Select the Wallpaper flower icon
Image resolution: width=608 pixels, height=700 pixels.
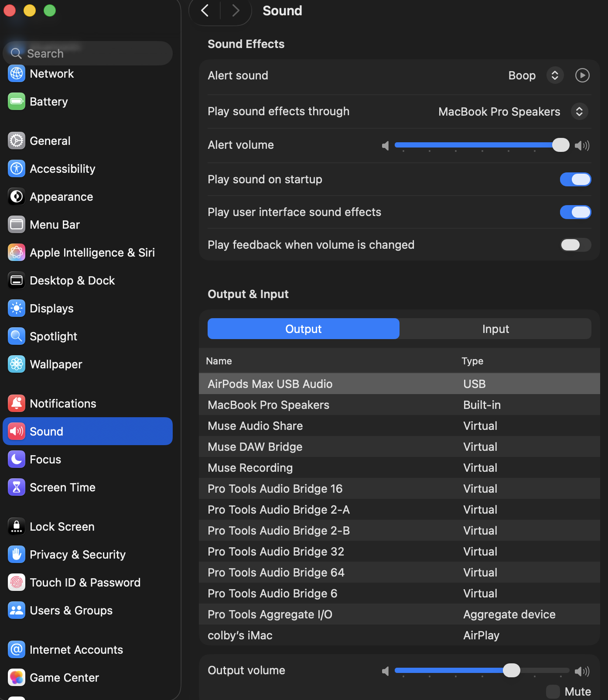(17, 364)
